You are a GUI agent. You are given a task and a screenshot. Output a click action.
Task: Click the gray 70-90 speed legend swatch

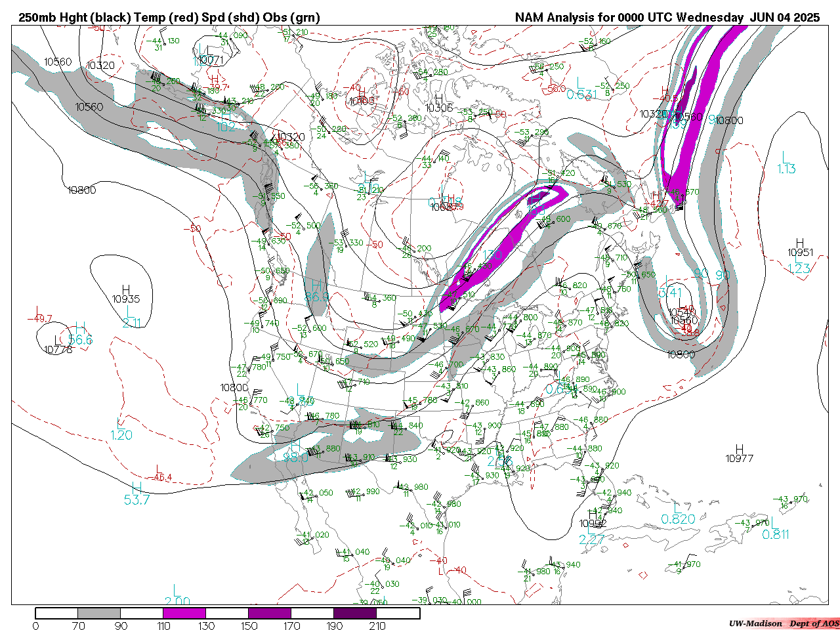tap(99, 613)
